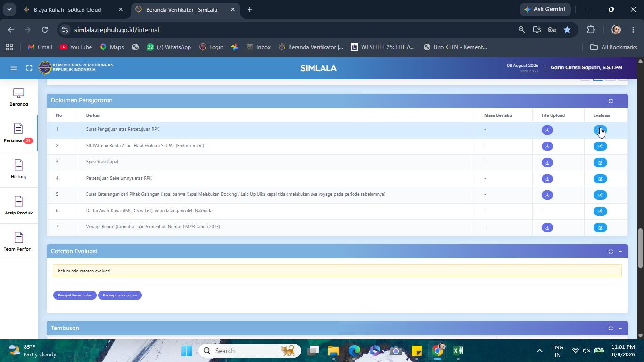This screenshot has width=644, height=362.
Task: Click the page vertical scrollbar thumb
Action: (x=640, y=248)
